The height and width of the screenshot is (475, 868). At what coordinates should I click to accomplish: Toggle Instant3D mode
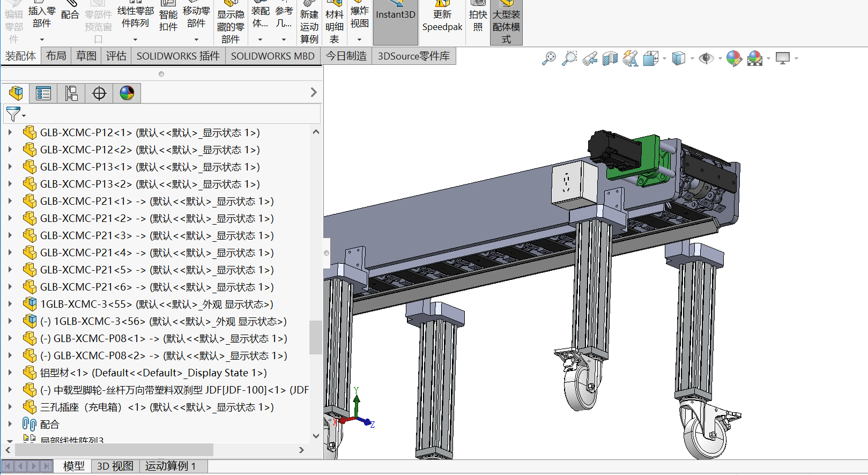click(x=395, y=21)
